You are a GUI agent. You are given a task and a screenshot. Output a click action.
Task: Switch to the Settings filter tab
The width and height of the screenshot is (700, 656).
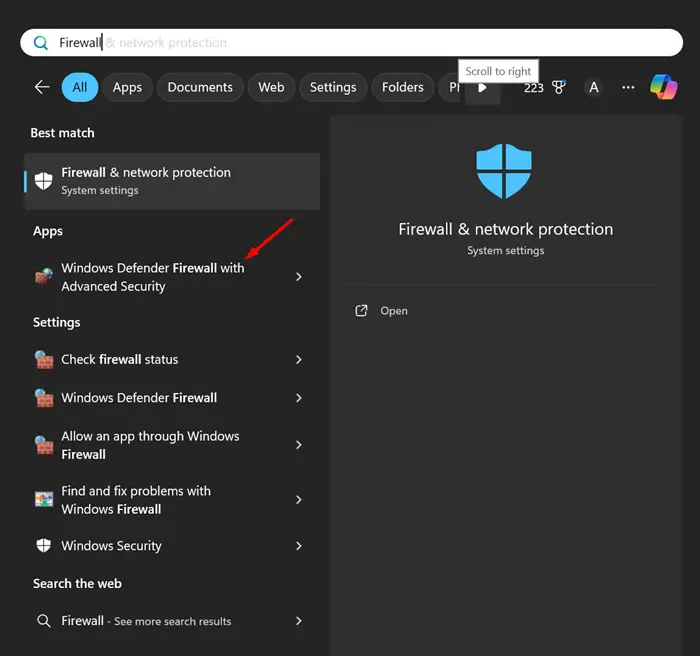[333, 87]
